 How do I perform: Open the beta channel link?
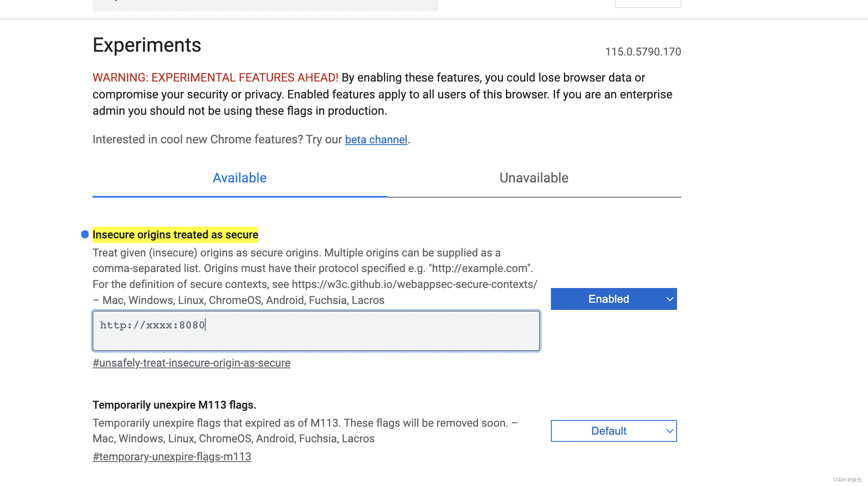click(376, 140)
